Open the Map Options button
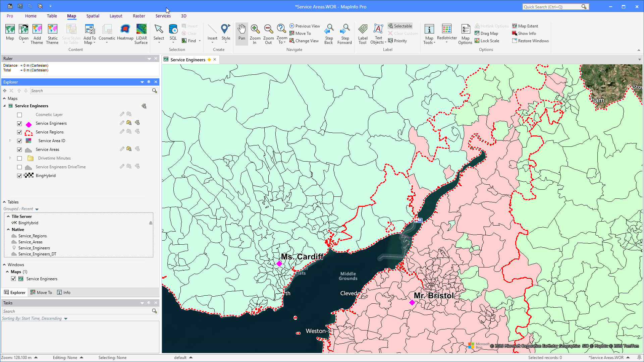Screen dimensions: 644x362 tap(465, 34)
